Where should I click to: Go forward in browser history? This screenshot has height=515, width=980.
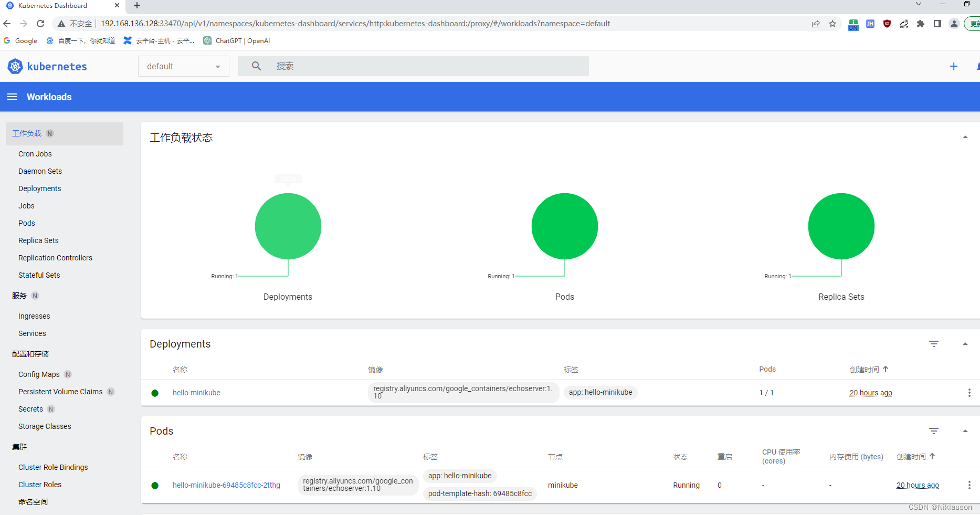[x=24, y=24]
